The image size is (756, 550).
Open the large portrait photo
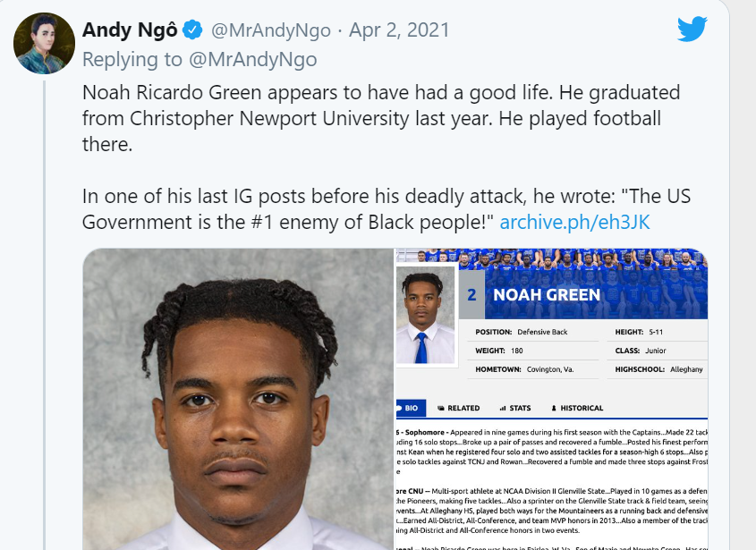point(238,402)
